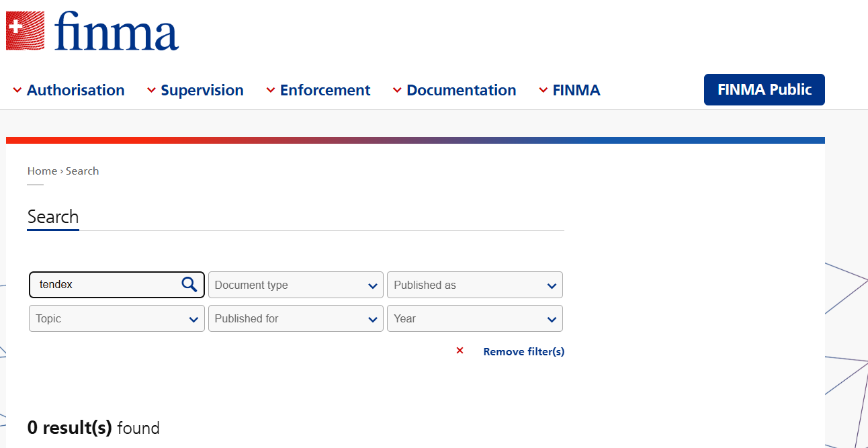Click the red chevron beside Documentation
Image resolution: width=868 pixels, height=448 pixels.
397,90
